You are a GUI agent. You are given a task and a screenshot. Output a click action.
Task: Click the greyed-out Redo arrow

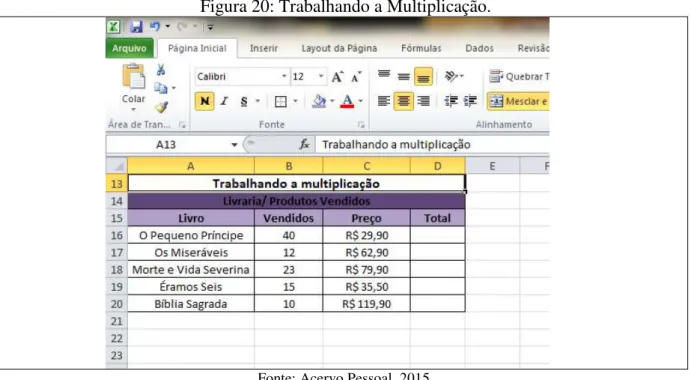(x=182, y=27)
